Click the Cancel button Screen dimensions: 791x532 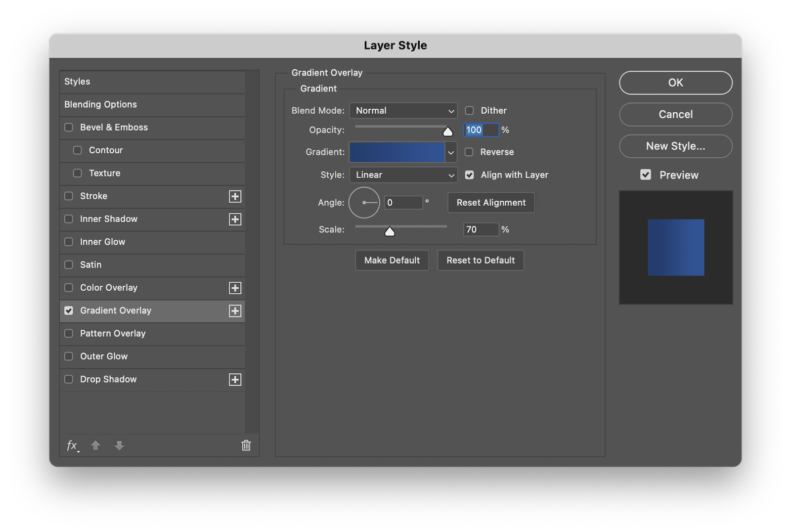[676, 114]
